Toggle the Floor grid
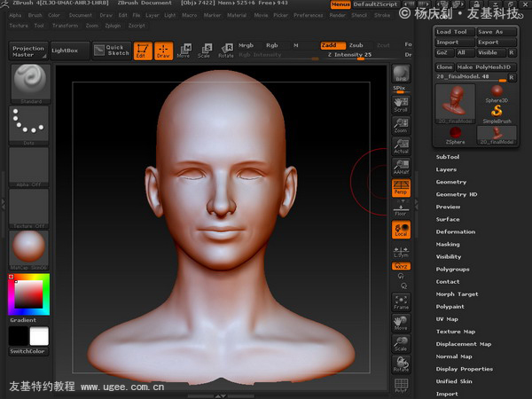Screen dimensions: 532x399 coord(401,210)
